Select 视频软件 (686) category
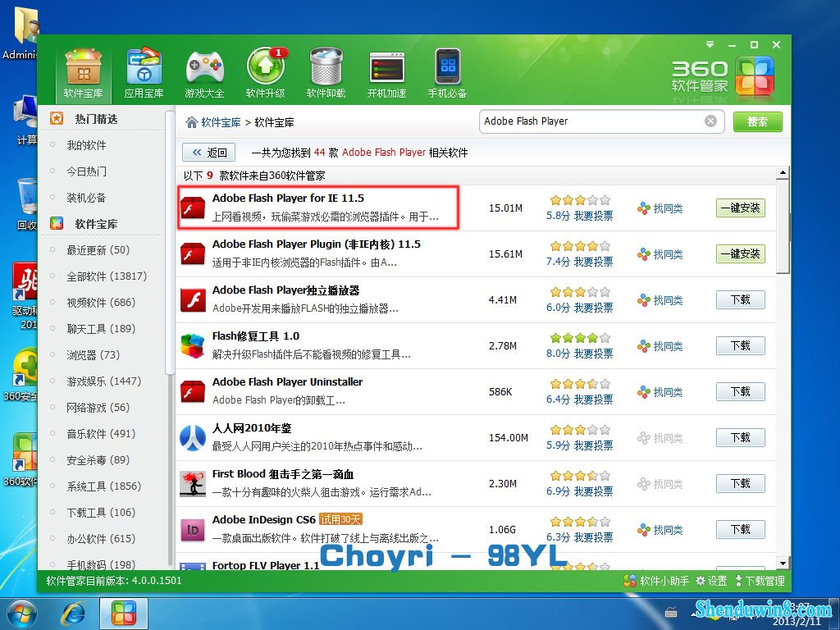This screenshot has height=630, width=840. coord(101,302)
